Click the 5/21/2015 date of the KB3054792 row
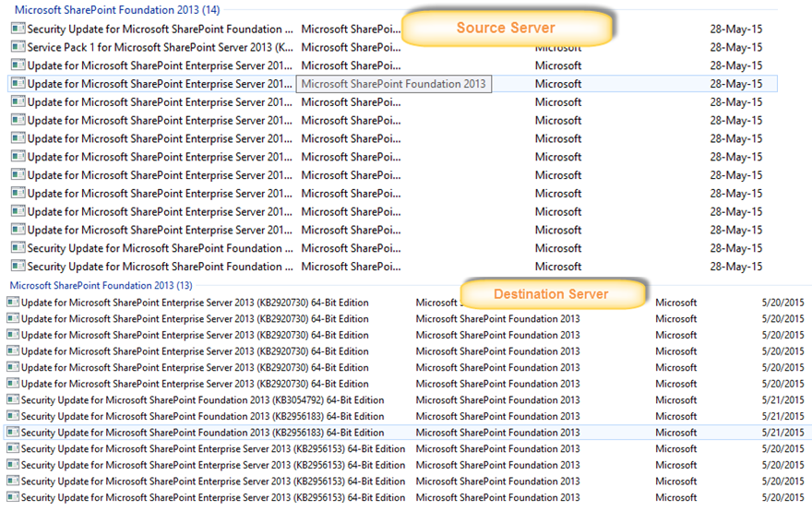Image resolution: width=812 pixels, height=523 pixels. click(782, 400)
